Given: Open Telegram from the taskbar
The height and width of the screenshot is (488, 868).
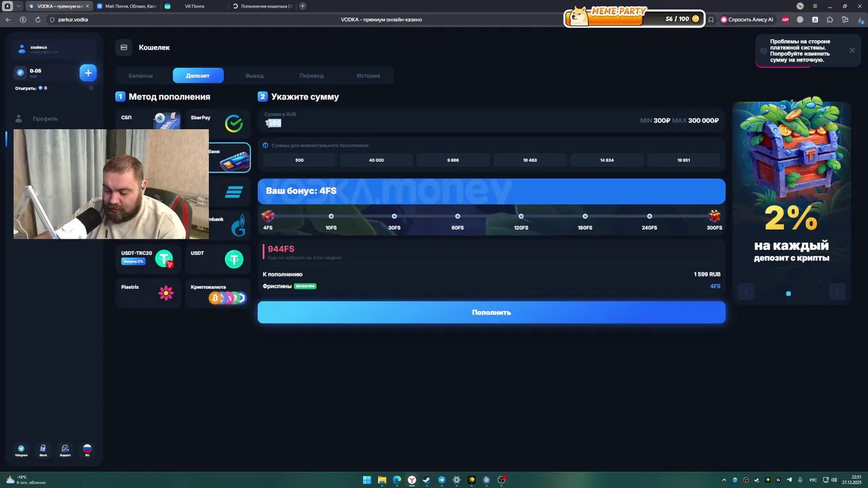Looking at the screenshot, I should (441, 480).
